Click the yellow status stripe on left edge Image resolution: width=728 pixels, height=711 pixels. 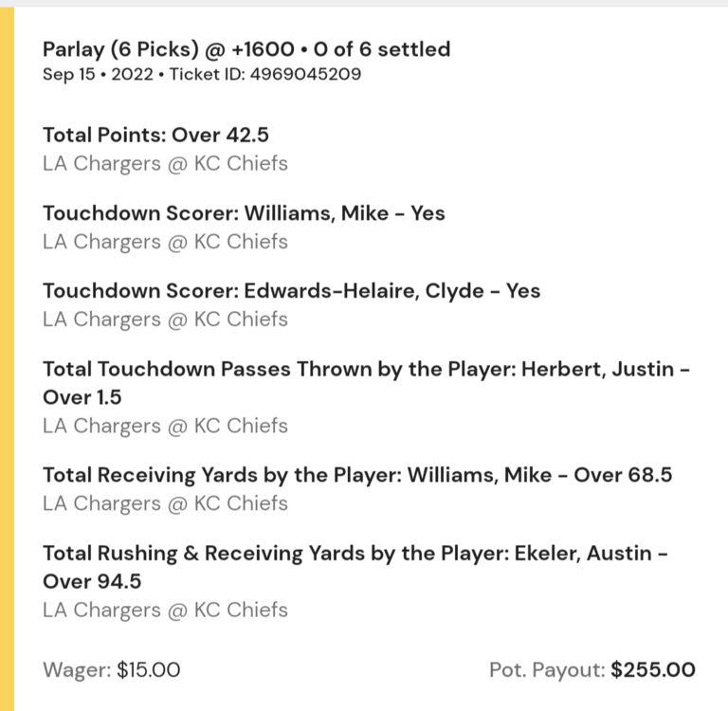[x=7, y=355]
